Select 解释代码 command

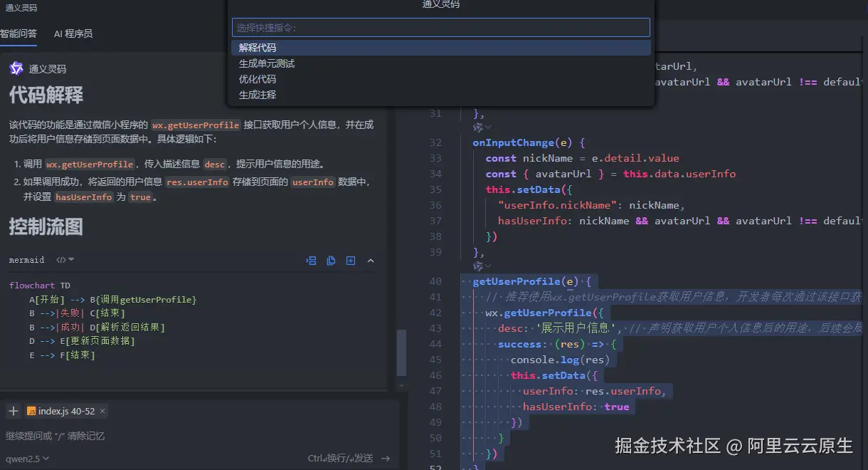(441, 48)
